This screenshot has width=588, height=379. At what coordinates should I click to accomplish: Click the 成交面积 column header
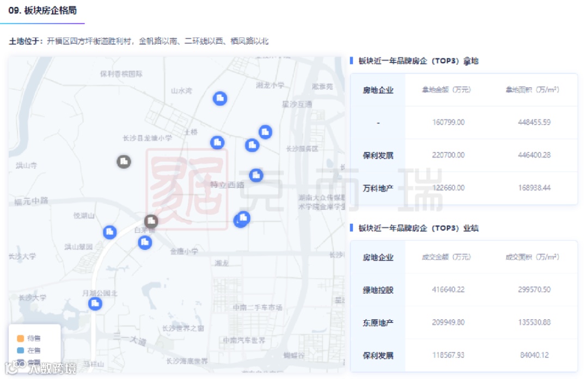pos(532,257)
